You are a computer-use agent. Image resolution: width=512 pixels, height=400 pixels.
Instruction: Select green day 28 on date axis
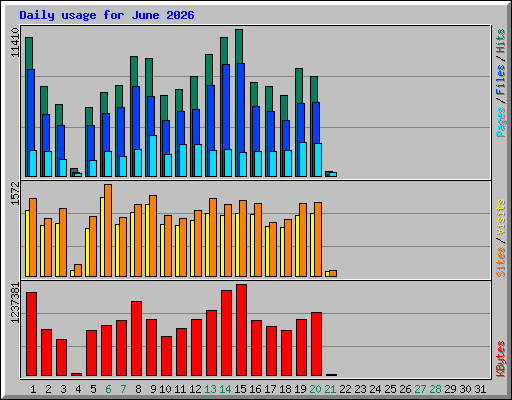(435, 389)
